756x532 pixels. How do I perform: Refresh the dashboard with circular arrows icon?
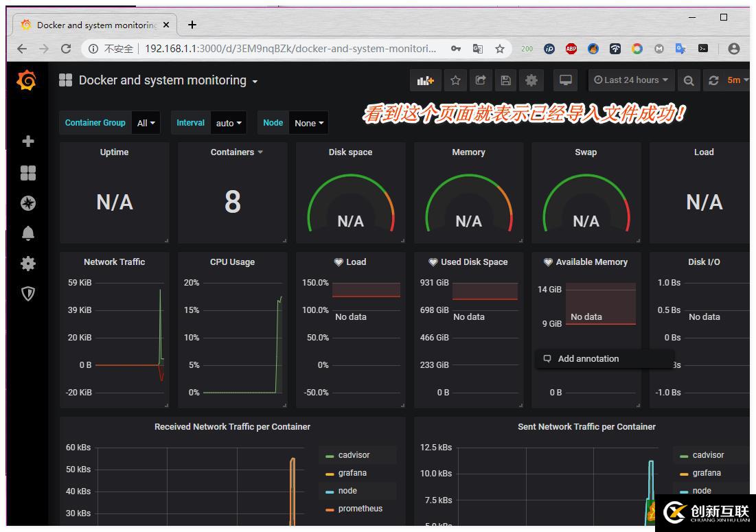(713, 80)
